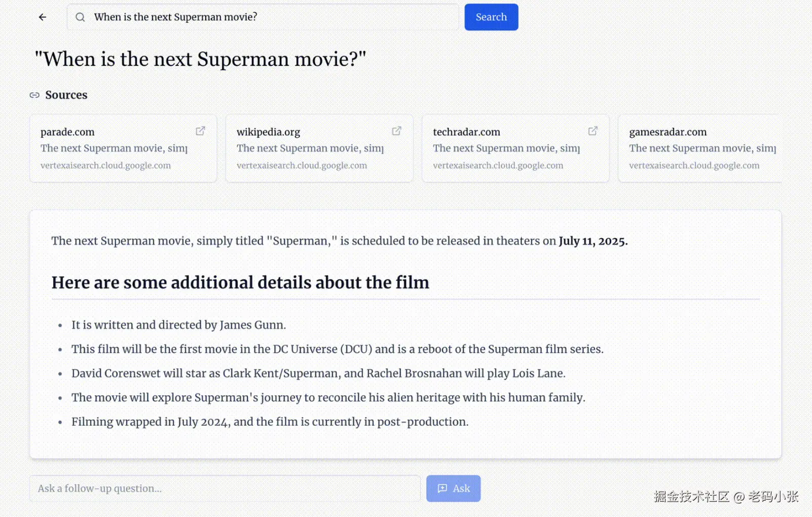Screen dimensions: 812x517
Task: Click the vertexaisearch URL under techradar.com
Action: (x=498, y=166)
